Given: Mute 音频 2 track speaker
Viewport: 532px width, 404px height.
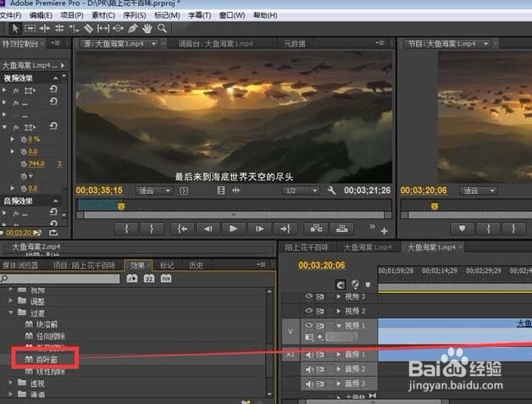Looking at the screenshot, I should (x=308, y=369).
